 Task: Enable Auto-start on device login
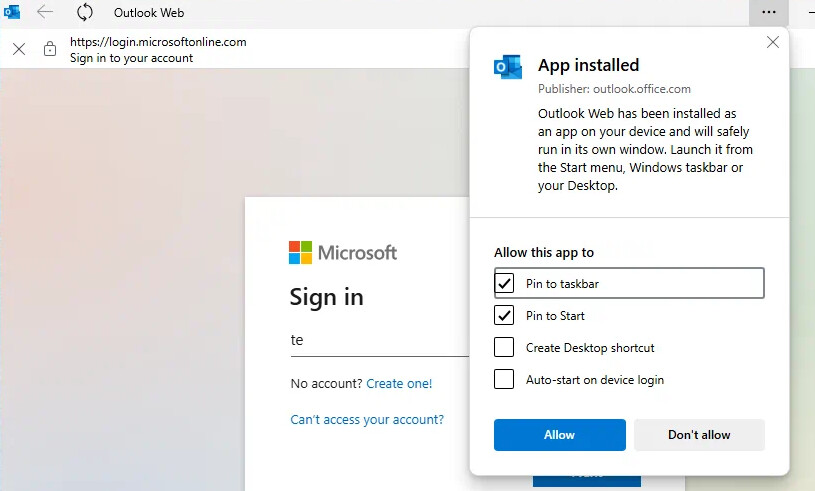[x=504, y=379]
